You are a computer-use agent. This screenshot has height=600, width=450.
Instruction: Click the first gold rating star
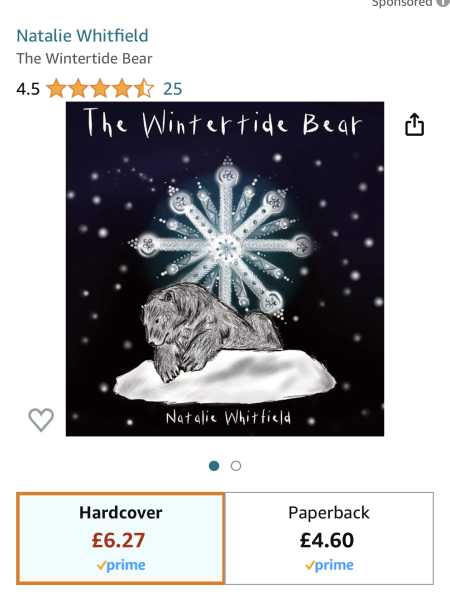(x=56, y=88)
